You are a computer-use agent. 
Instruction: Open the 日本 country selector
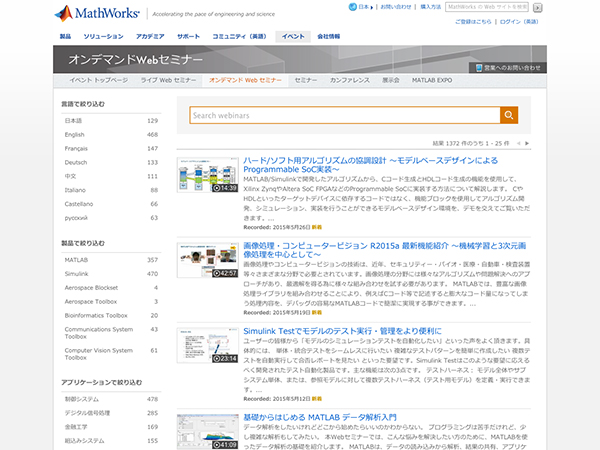point(361,7)
